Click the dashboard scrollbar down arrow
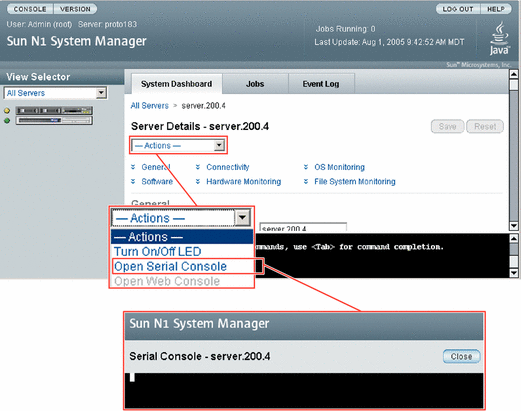The image size is (521, 411). 514,226
